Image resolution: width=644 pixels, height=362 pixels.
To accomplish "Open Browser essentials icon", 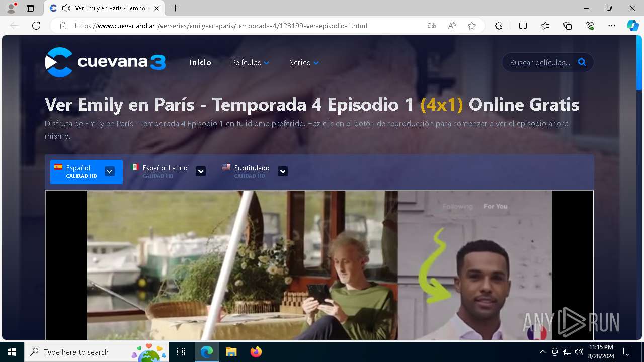I will [590, 26].
